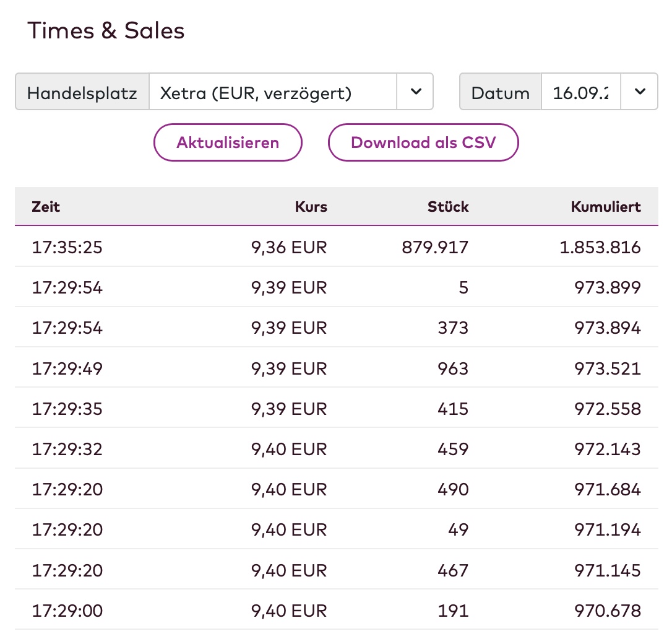Click the Stück column header

(448, 207)
